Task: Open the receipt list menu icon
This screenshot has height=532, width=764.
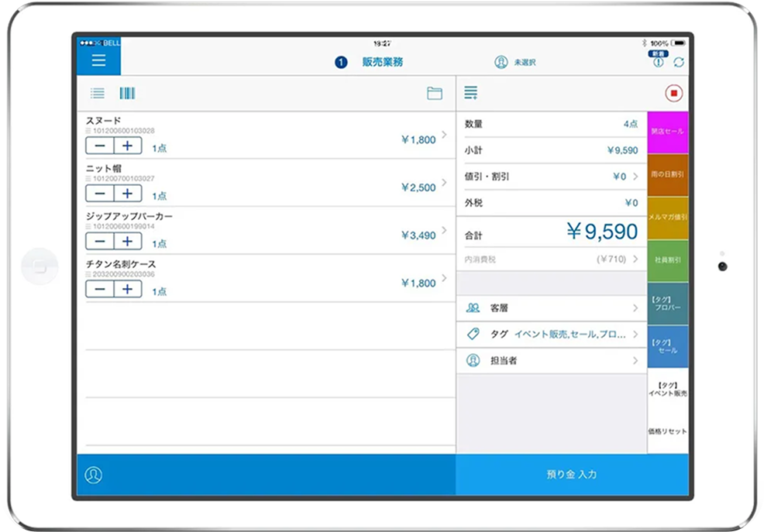Action: tap(470, 94)
